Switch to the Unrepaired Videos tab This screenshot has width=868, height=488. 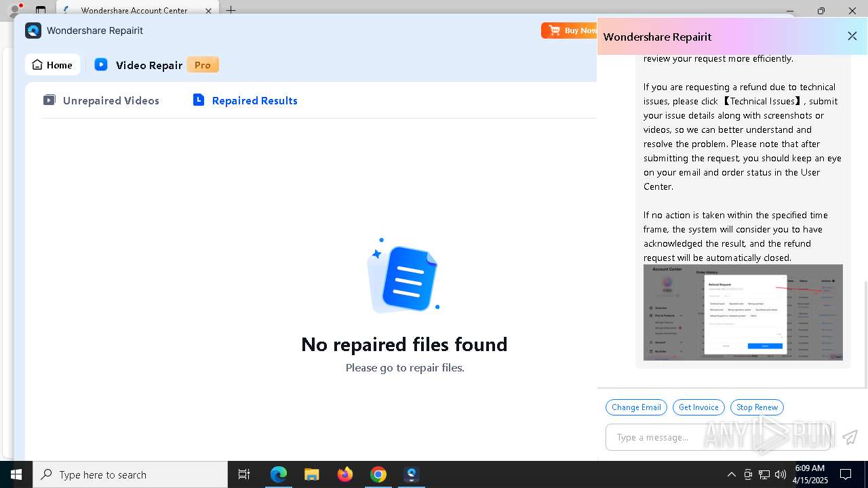coord(101,100)
